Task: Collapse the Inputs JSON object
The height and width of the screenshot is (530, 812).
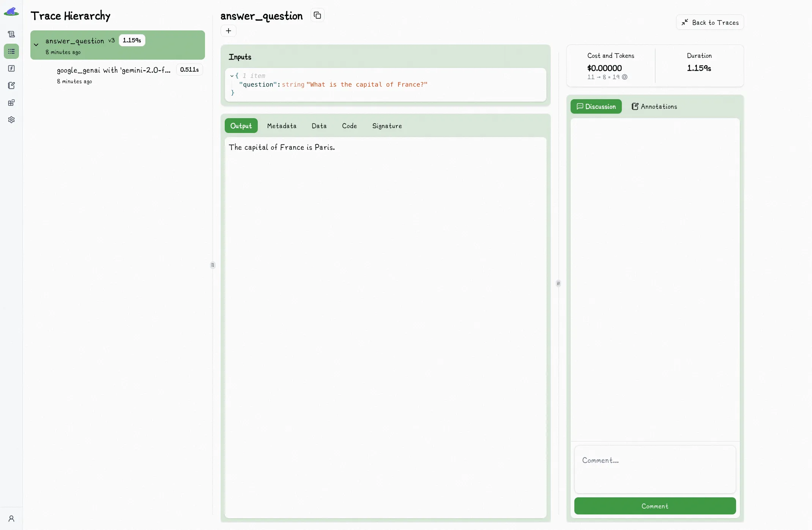Action: (x=232, y=76)
